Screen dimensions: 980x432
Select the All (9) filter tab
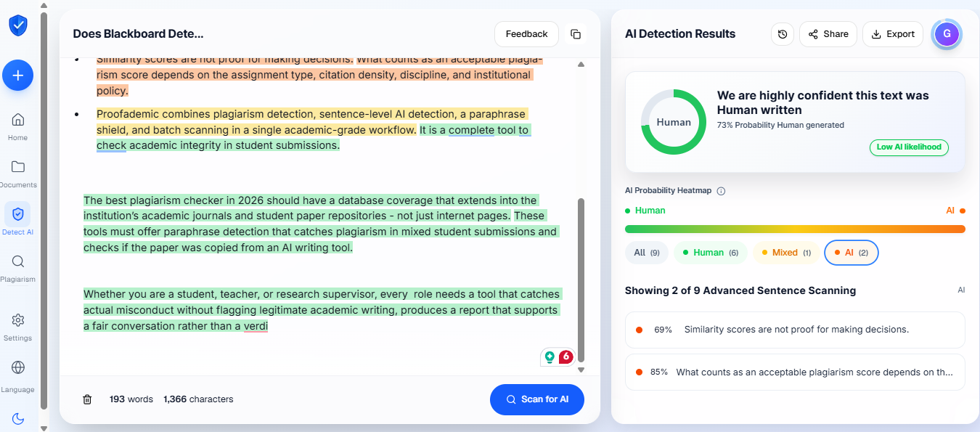[x=646, y=253]
